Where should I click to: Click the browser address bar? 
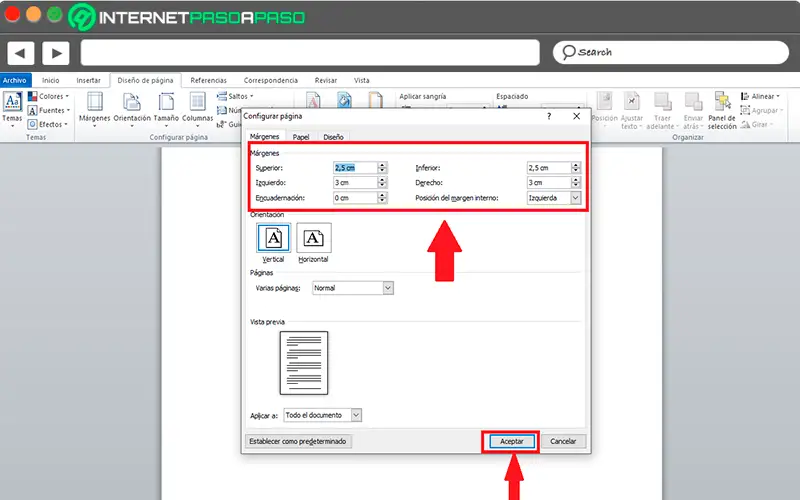pyautogui.click(x=310, y=53)
